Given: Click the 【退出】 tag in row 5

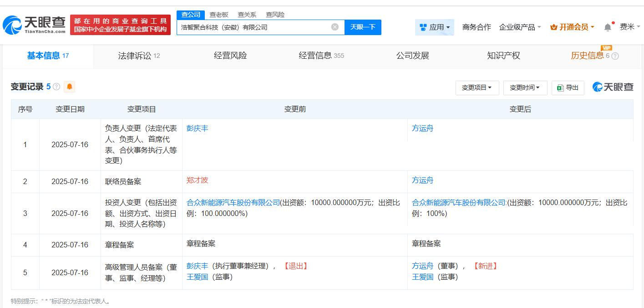Looking at the screenshot, I should (296, 266).
